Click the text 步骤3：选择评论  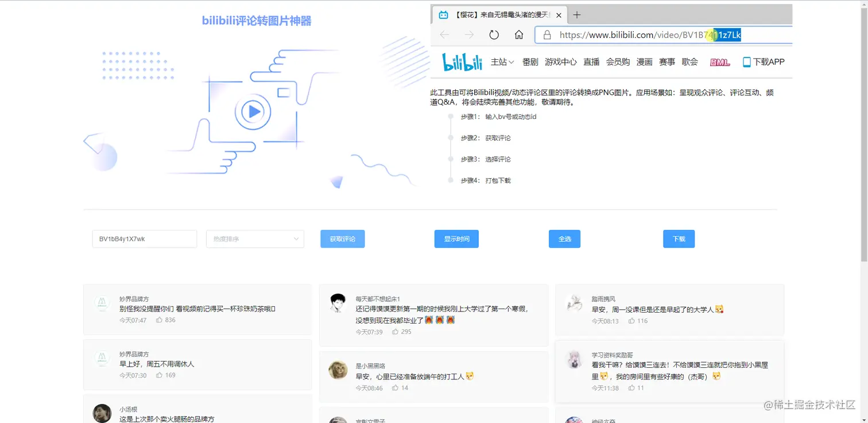click(x=486, y=159)
